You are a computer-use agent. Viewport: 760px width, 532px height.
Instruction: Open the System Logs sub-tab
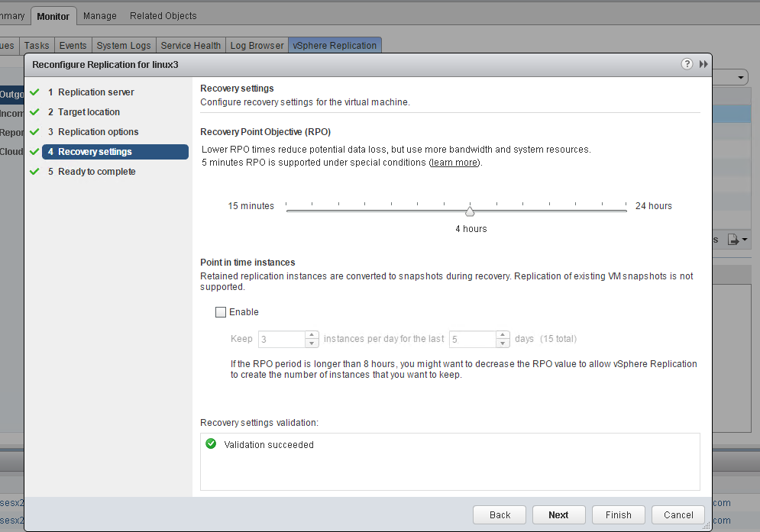(124, 46)
